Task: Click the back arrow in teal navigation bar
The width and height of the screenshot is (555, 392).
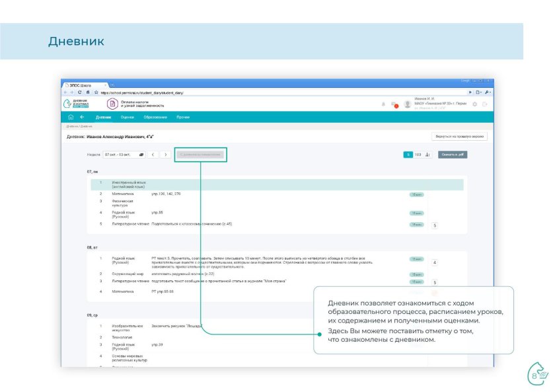Action: tap(82, 117)
